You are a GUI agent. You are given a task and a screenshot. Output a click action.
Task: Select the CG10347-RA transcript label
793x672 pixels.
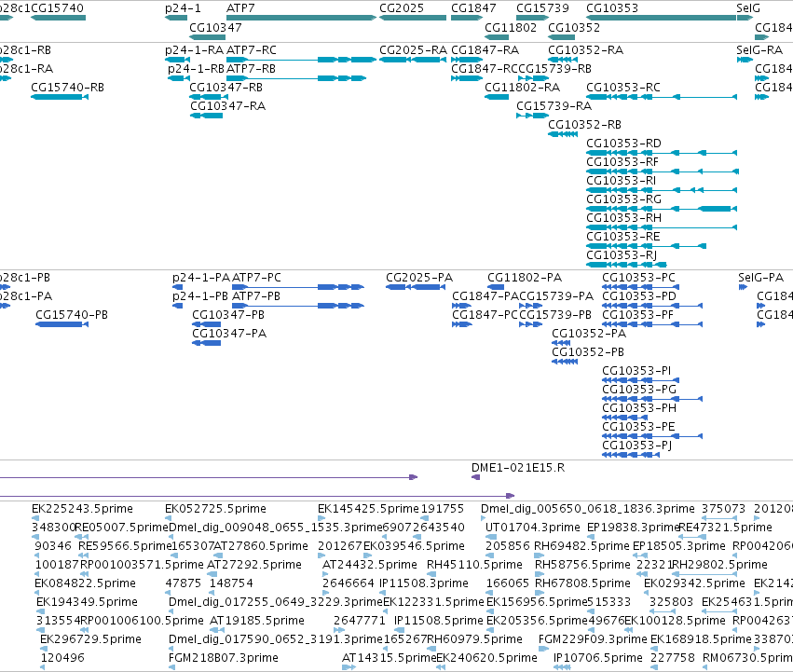click(x=227, y=106)
